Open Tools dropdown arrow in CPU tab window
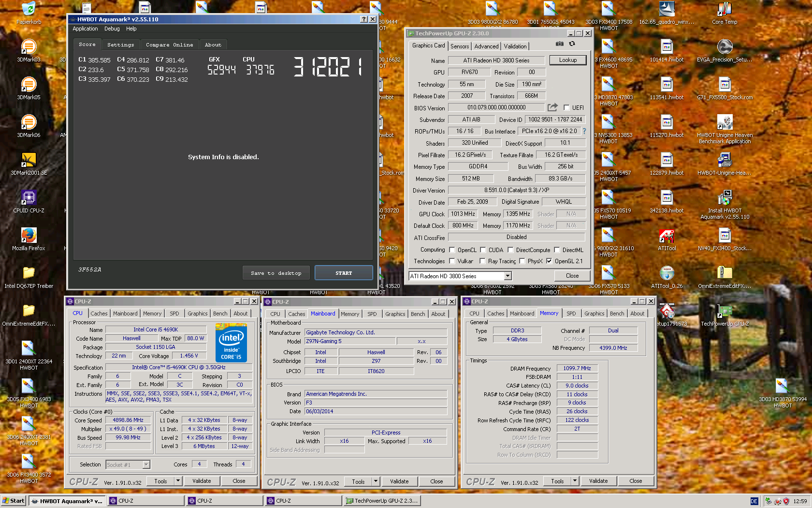The width and height of the screenshot is (812, 508). point(178,481)
